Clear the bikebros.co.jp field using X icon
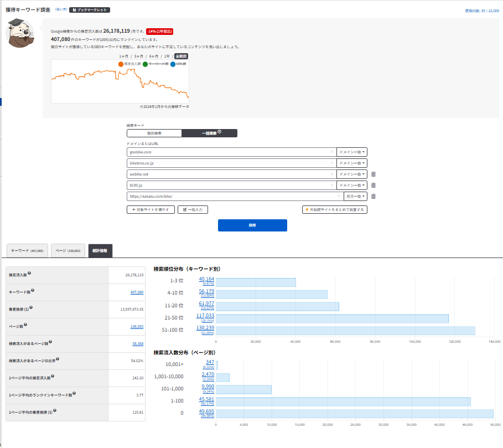The width and height of the screenshot is (503, 448). tap(332, 163)
